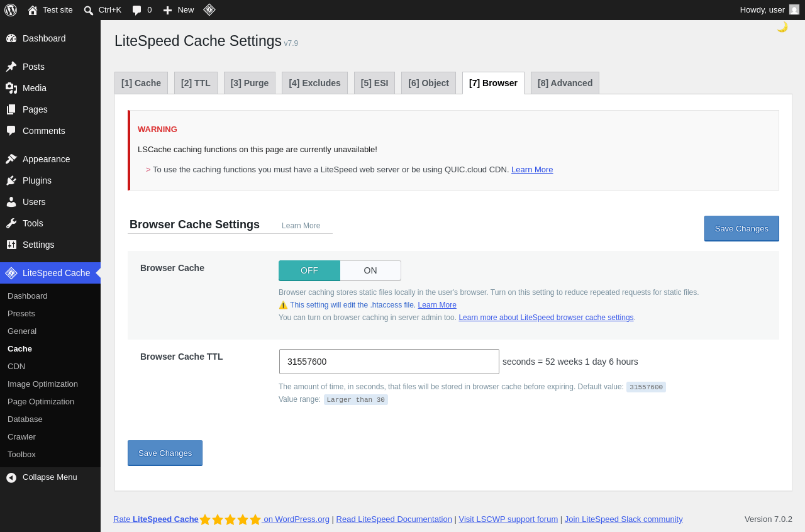Open Learn More link in warning box
The width and height of the screenshot is (805, 532).
coord(532,169)
